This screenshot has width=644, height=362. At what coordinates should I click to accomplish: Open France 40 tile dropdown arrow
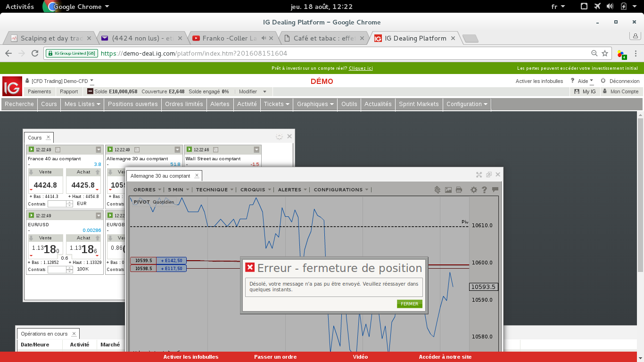click(99, 149)
